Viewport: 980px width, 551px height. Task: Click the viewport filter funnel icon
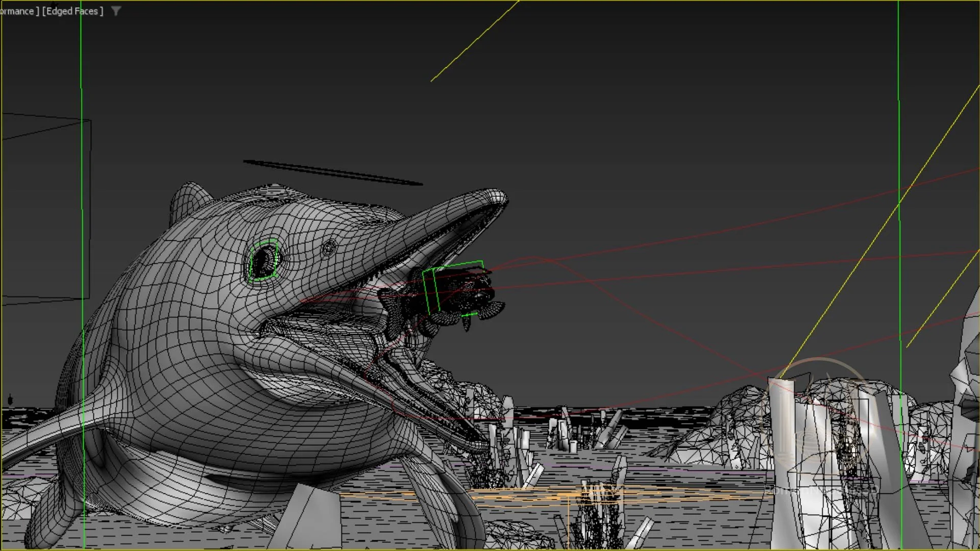click(x=116, y=11)
